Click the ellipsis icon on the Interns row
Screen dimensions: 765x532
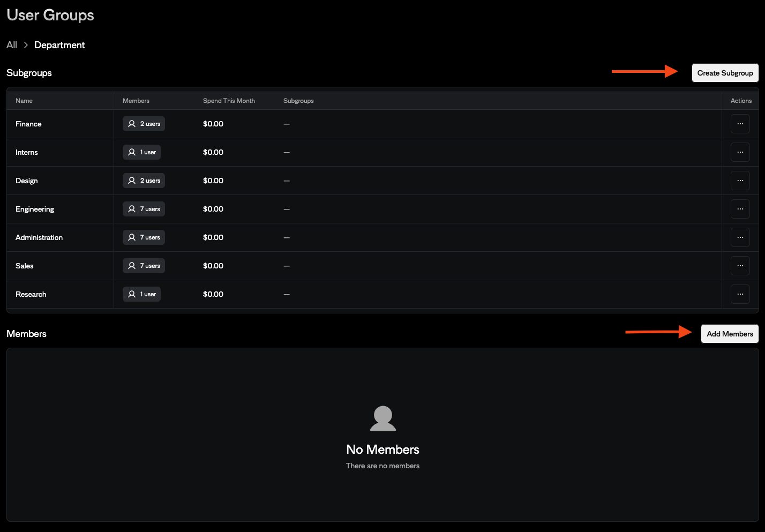tap(740, 152)
